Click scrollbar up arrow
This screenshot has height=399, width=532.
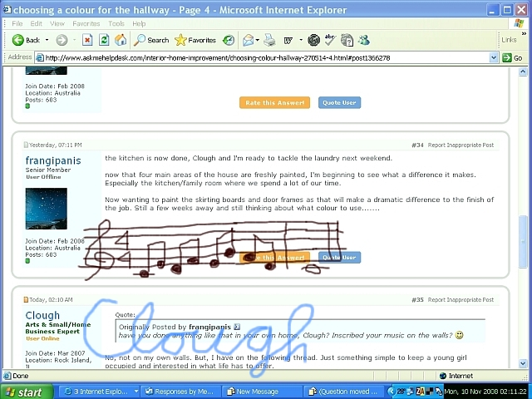click(523, 71)
